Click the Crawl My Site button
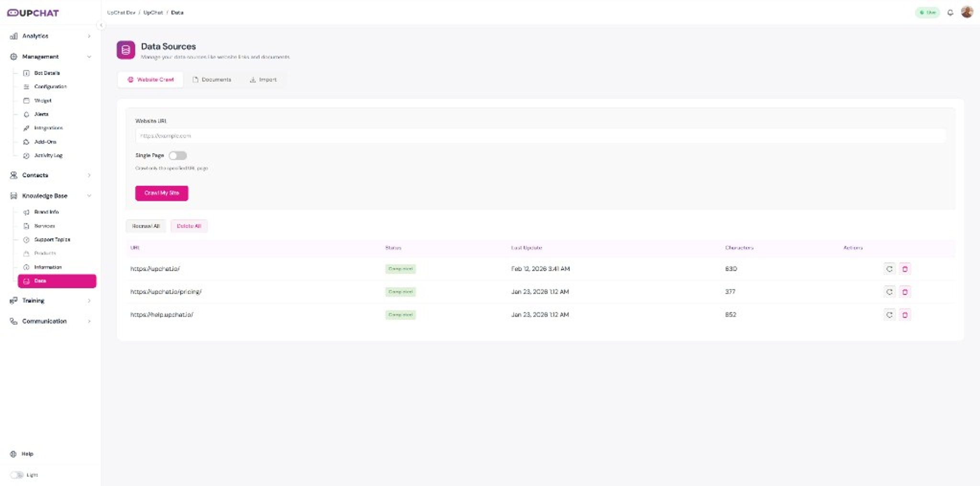Viewport: 980px width, 486px height. tap(162, 193)
